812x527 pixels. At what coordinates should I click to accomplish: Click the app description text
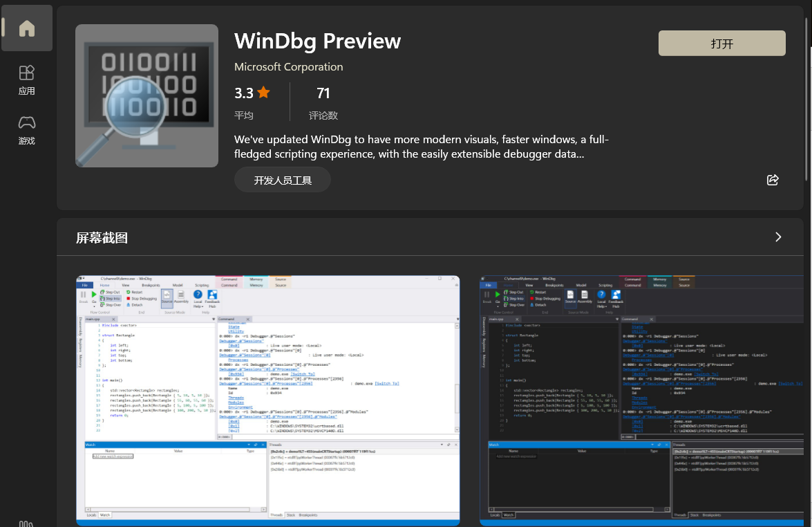tap(421, 147)
